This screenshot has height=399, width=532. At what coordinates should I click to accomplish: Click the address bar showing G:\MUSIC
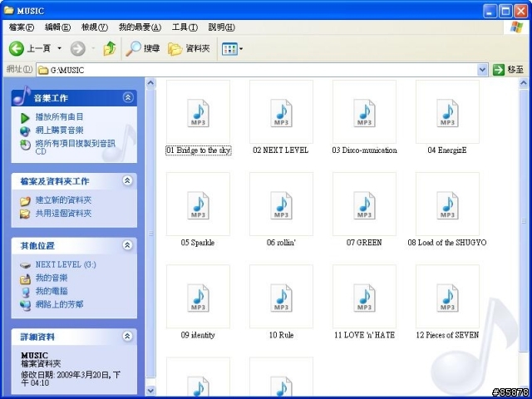coord(258,70)
